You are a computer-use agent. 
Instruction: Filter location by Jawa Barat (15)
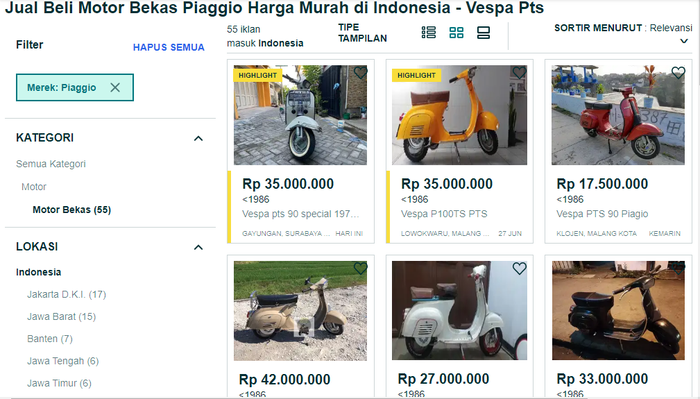[62, 316]
